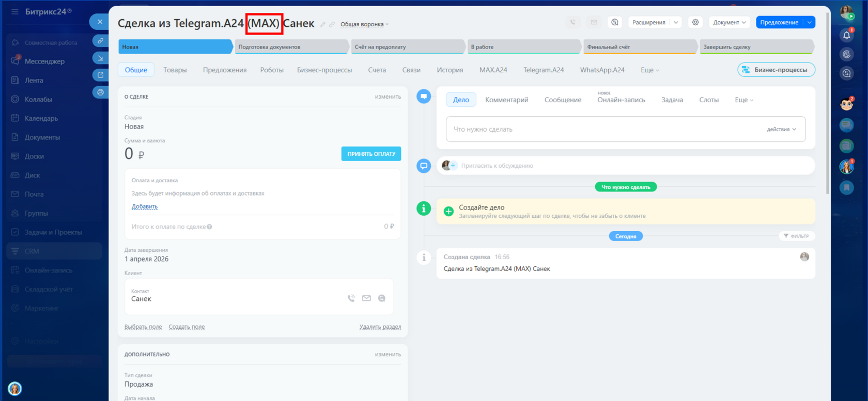Expand Еще in deal tabs row
868x401 pixels.
(x=650, y=70)
